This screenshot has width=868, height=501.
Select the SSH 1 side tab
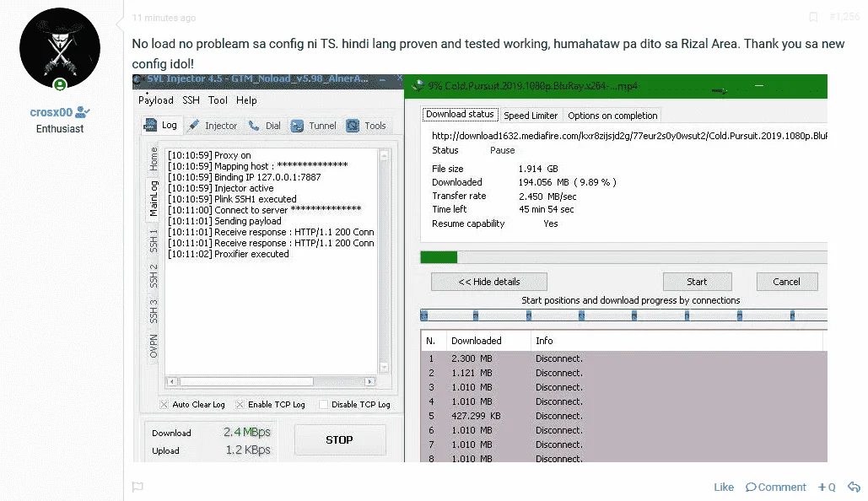tap(154, 241)
